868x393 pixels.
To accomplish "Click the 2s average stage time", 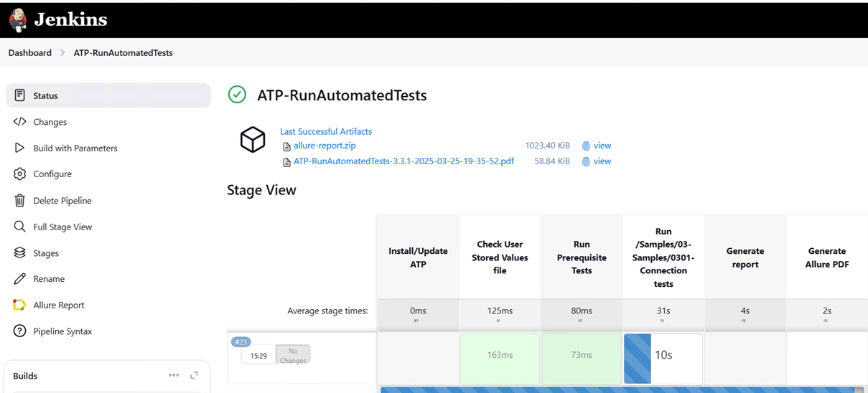I will (x=827, y=311).
